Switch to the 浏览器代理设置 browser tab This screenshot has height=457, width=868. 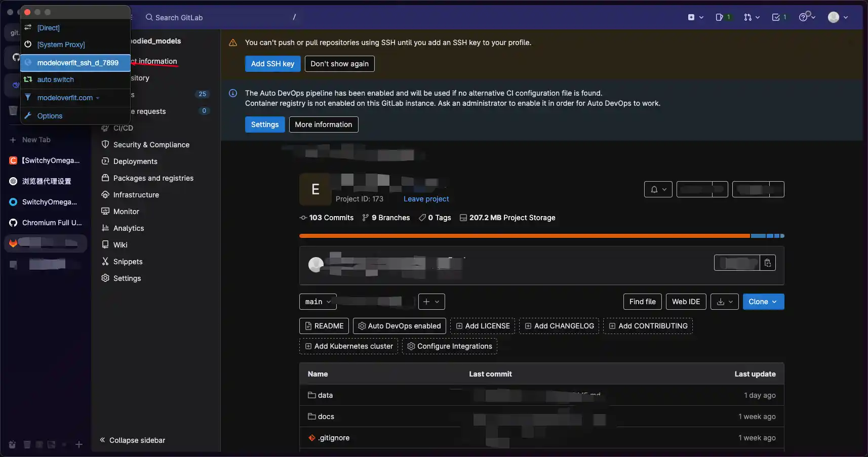click(46, 181)
